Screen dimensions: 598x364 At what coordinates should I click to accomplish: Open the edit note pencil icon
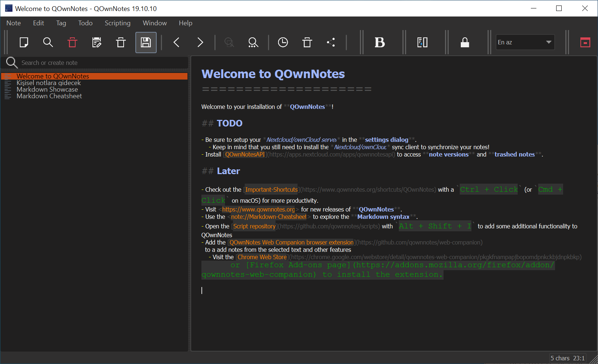pos(97,43)
